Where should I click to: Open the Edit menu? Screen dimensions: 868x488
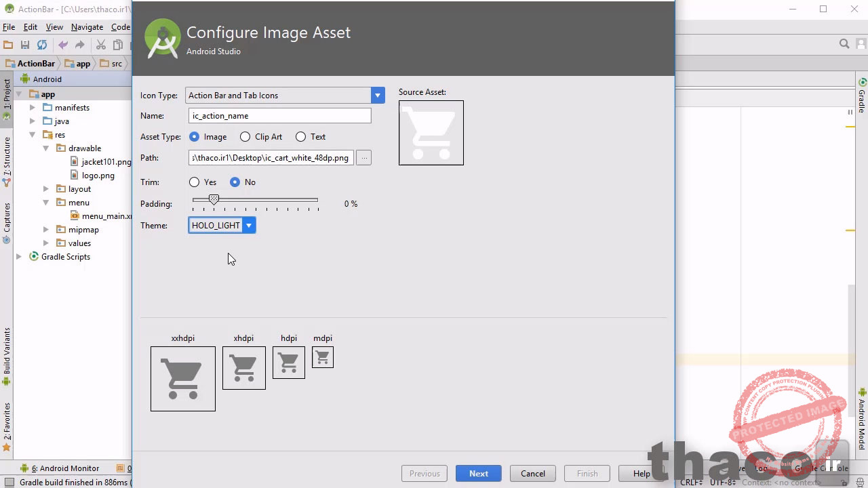tap(31, 27)
